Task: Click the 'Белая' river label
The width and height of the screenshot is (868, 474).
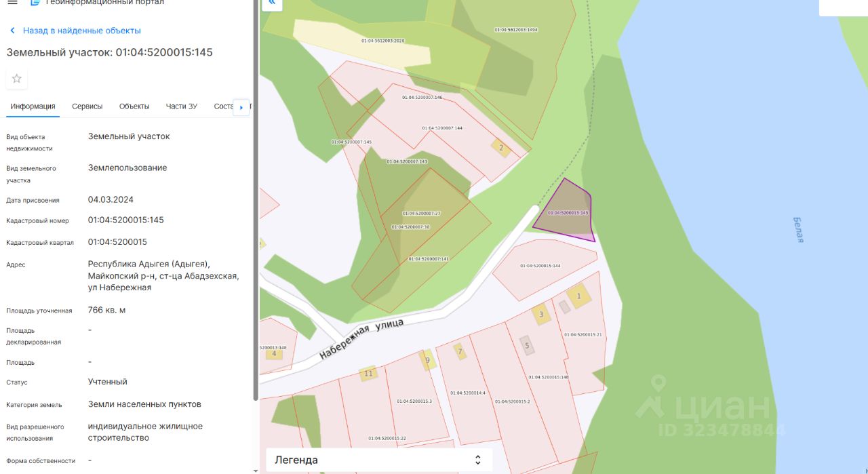Action: pos(799,230)
